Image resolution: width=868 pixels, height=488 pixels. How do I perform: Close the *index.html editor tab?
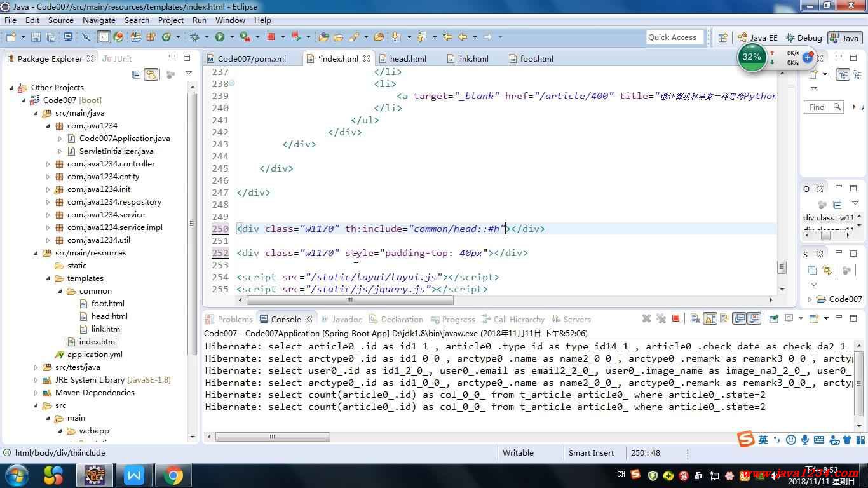click(367, 58)
